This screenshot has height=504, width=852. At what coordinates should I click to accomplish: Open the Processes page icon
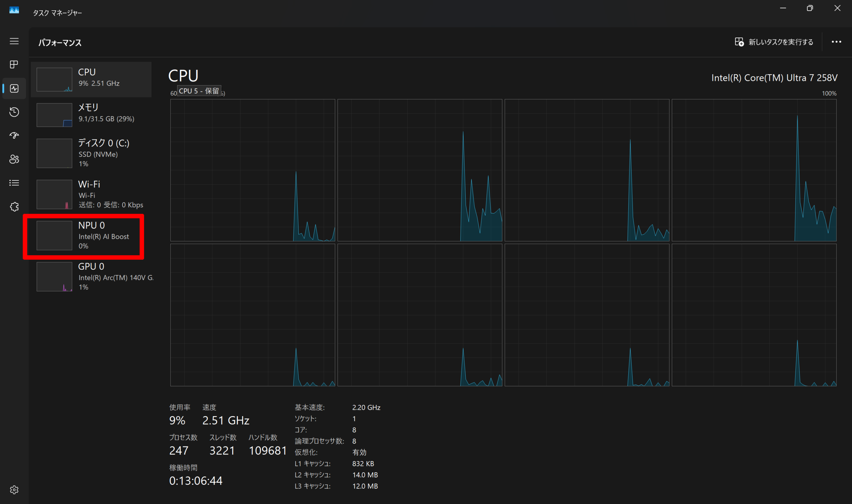pos(14,65)
